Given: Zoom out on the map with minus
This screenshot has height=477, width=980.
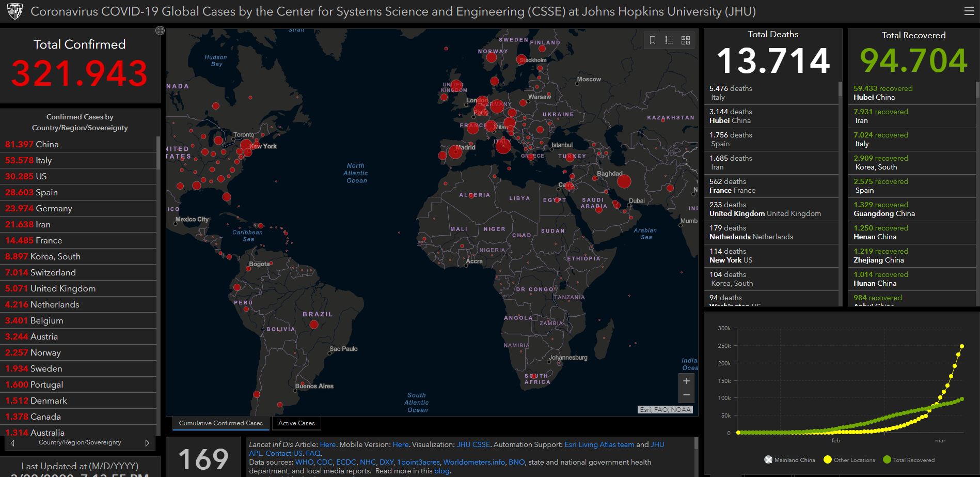Looking at the screenshot, I should (x=686, y=395).
